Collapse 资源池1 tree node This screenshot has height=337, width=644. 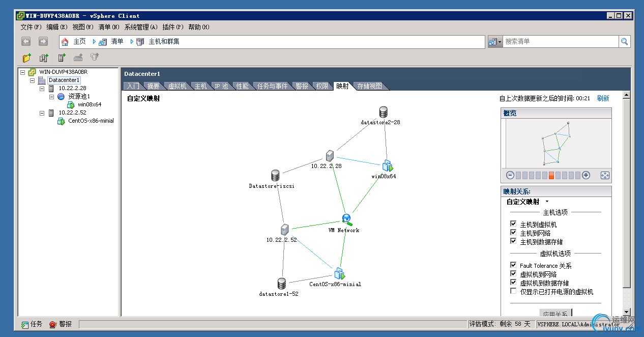pyautogui.click(x=51, y=97)
